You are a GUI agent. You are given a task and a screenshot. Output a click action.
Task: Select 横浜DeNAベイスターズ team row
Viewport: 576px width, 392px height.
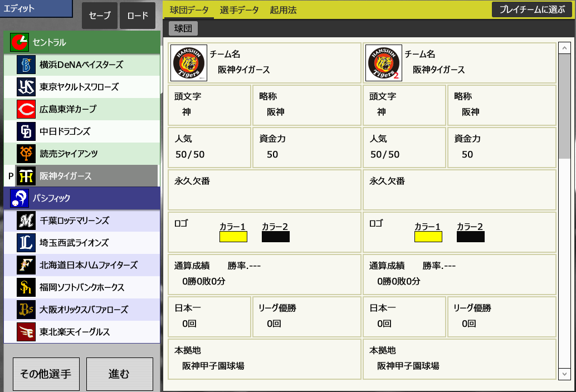click(82, 65)
